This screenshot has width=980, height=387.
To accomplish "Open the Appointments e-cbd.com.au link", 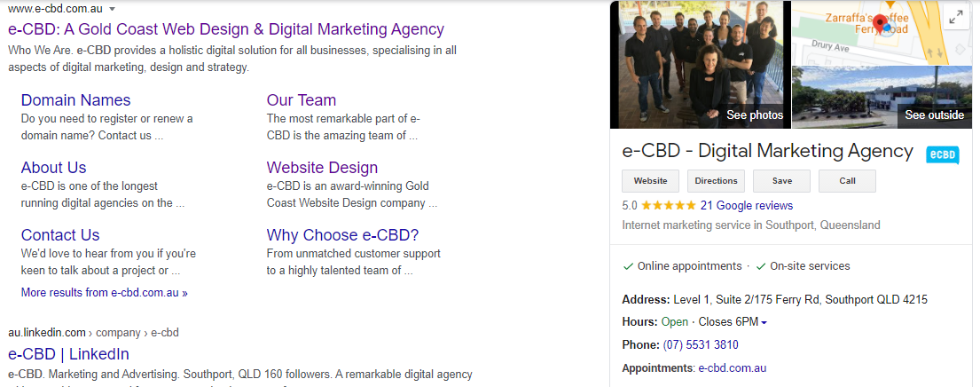I will pos(732,368).
